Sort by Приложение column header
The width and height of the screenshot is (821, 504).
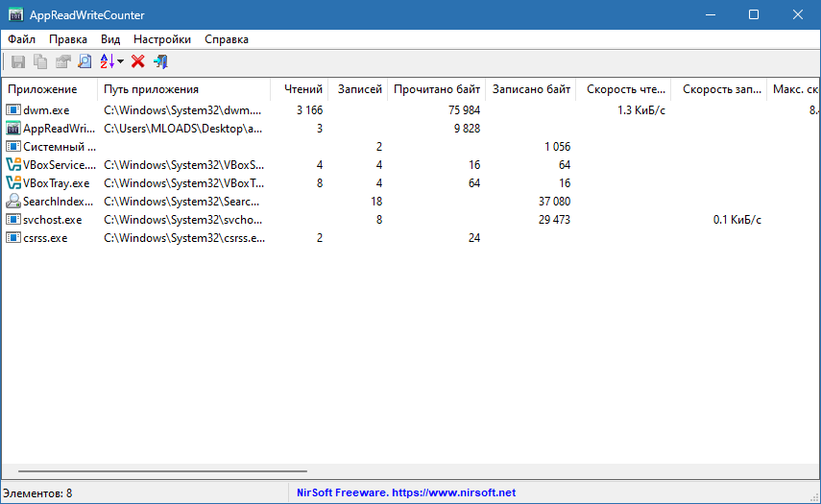(42, 89)
